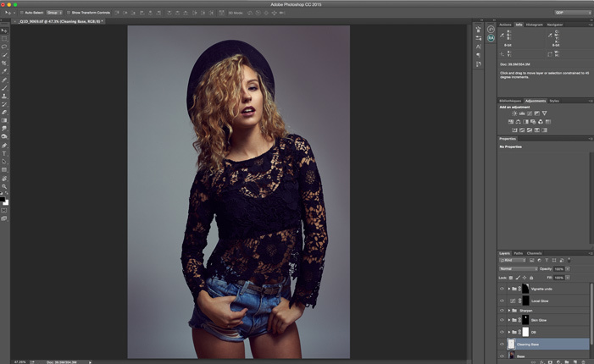Hide the Vignette undo layer group
The image size is (594, 364).
tap(502, 289)
